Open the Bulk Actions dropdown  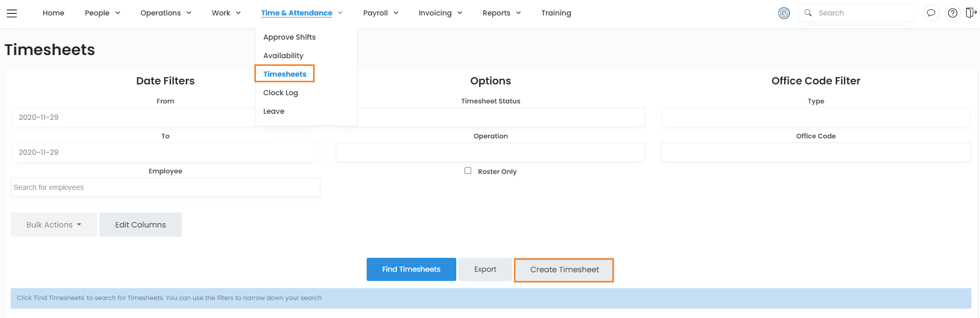[54, 225]
